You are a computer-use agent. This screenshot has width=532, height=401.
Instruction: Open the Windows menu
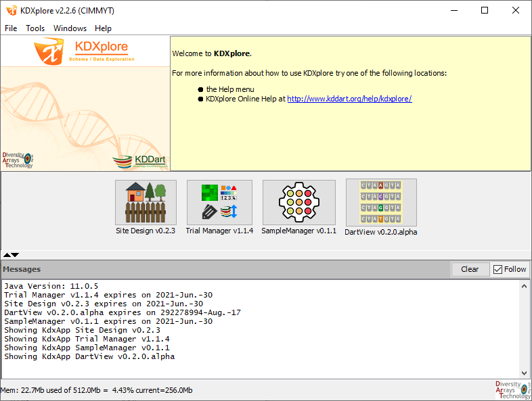(70, 28)
